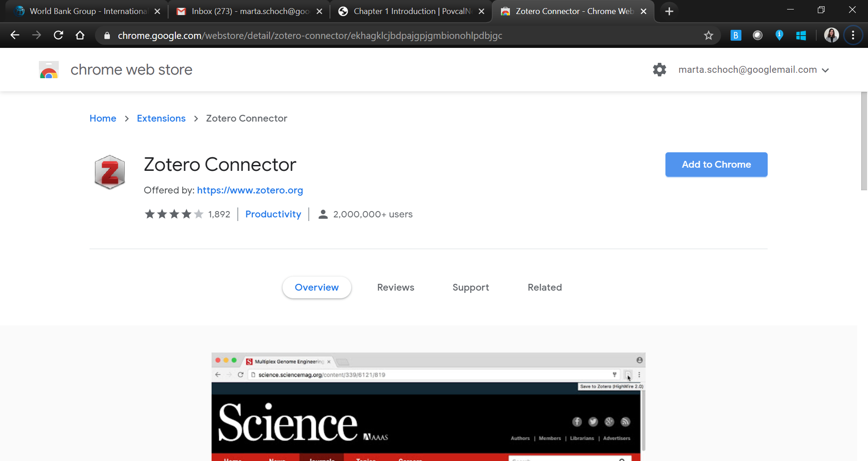Open the Chrome three-dot menu
Image resolution: width=868 pixels, height=461 pixels.
point(853,35)
